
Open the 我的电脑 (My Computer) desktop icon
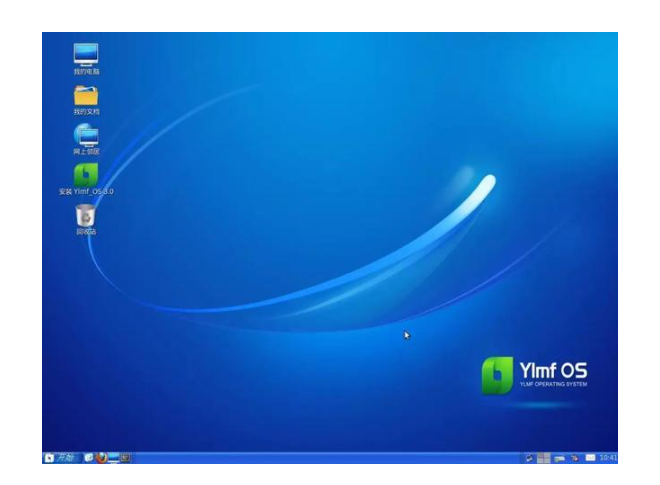(86, 55)
